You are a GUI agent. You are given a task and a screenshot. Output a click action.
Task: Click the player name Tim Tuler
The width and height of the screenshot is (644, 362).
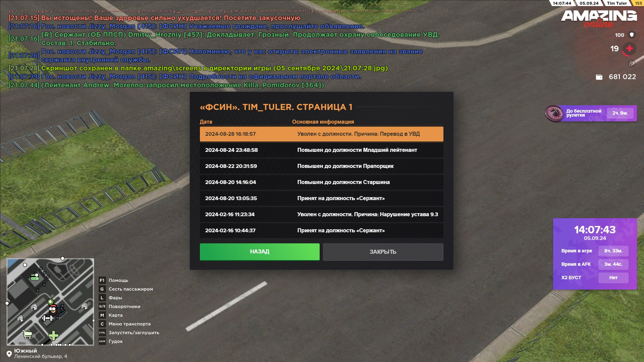[617, 3]
